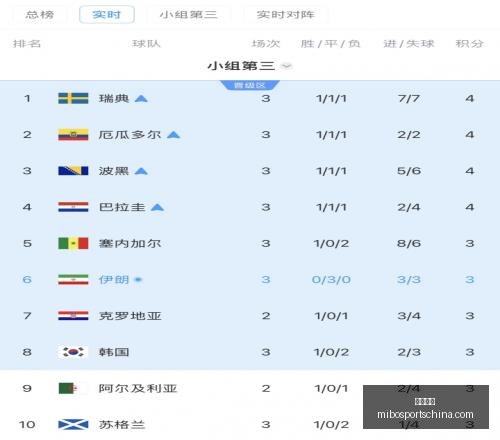500x440 pixels.
Task: Select rank number 9 for 阿尔及利亚
Action: [27, 388]
